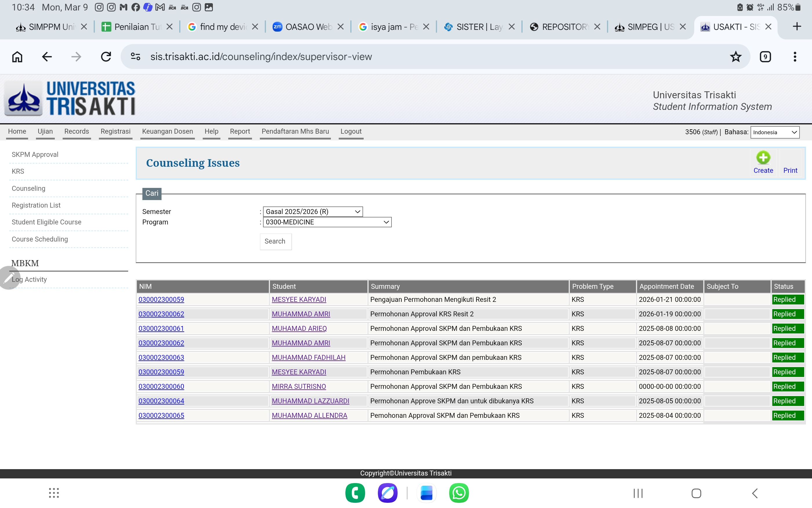Select SKPM Approval in sidebar

(35, 155)
